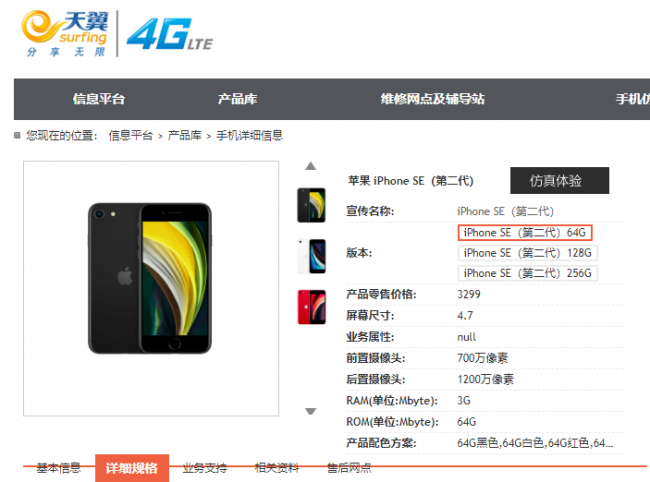Choose the iPhone SE 128G version
The height and width of the screenshot is (482, 650).
click(527, 253)
